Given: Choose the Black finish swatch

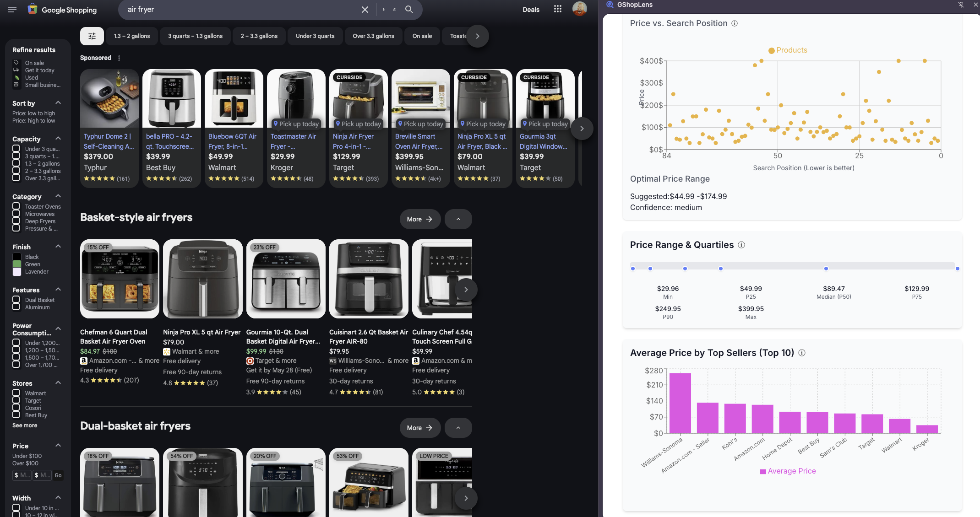Looking at the screenshot, I should click(17, 257).
